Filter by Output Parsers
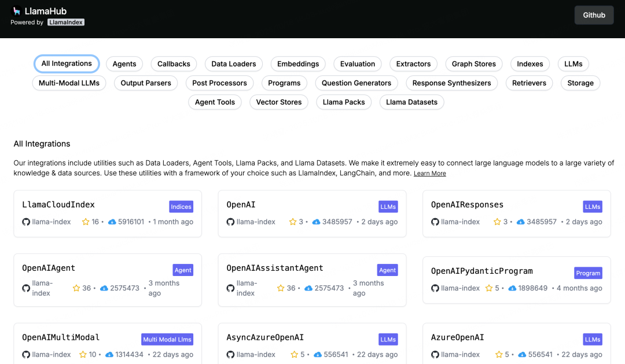The width and height of the screenshot is (625, 364). [146, 83]
